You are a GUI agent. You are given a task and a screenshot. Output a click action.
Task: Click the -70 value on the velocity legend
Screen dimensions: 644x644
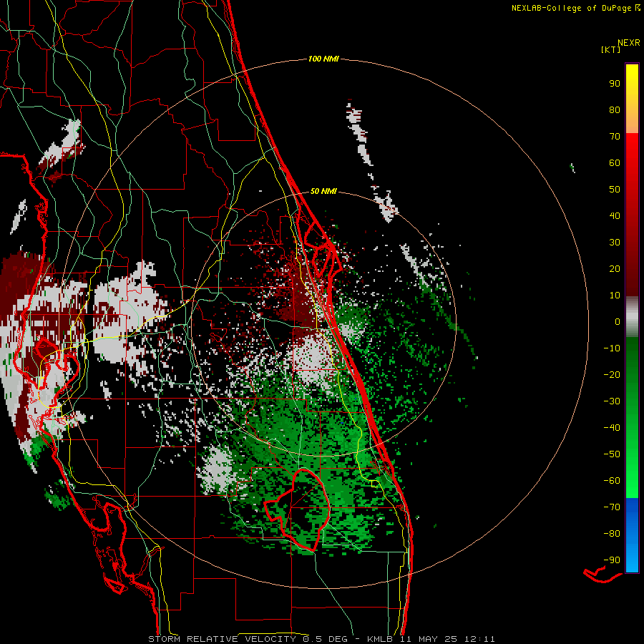(612, 507)
